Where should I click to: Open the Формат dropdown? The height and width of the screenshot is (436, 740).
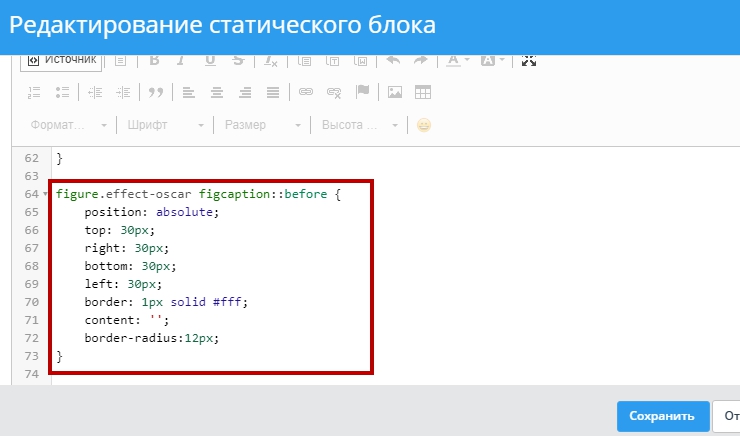coord(69,125)
